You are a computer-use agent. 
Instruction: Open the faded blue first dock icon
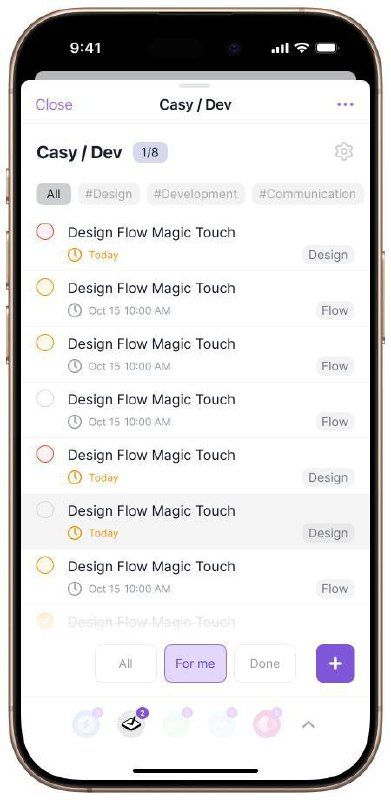click(x=86, y=723)
